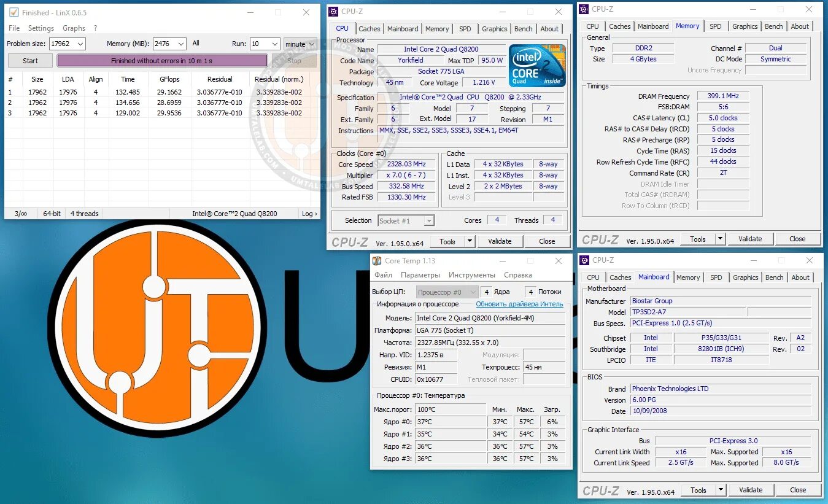Switch to Memory tab in CPU-Z CPU window
Viewport: 828px width, 504px height.
(437, 29)
